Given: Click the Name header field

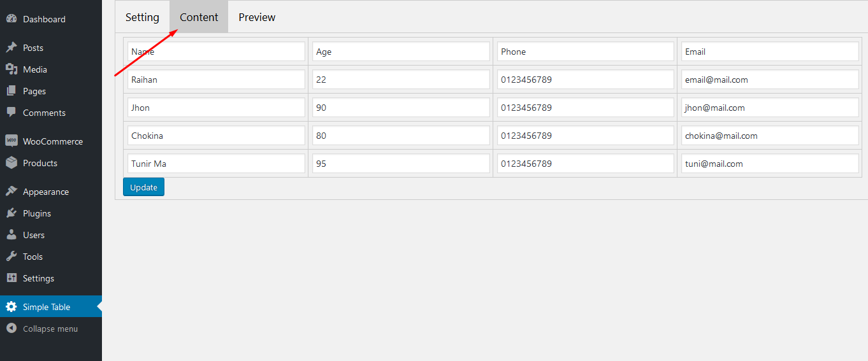Looking at the screenshot, I should (216, 52).
